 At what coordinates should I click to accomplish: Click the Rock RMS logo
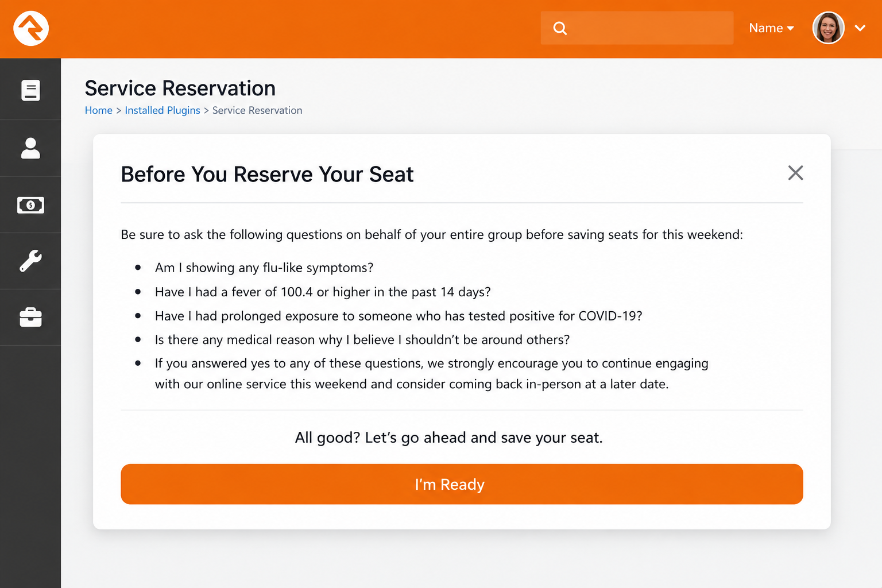pyautogui.click(x=31, y=28)
